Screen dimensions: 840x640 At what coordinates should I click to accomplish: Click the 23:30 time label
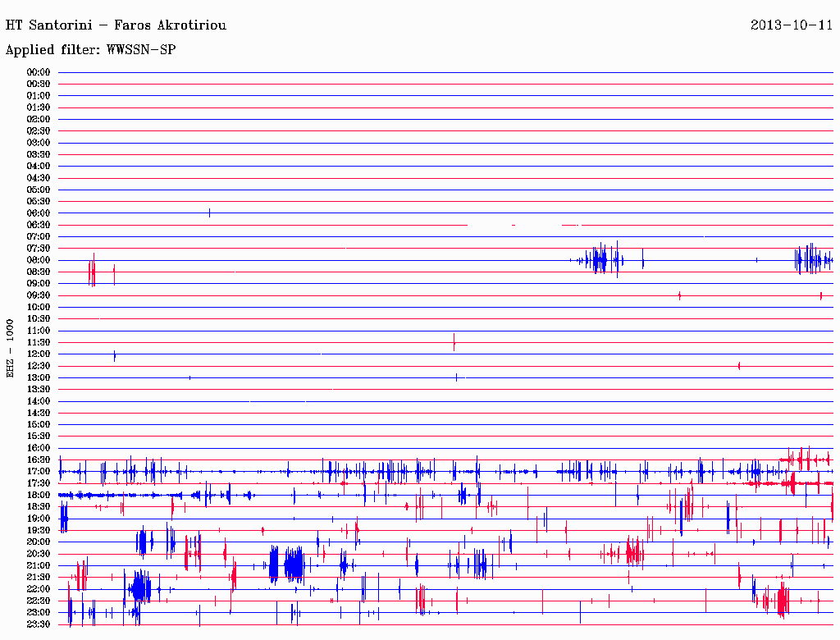39,624
